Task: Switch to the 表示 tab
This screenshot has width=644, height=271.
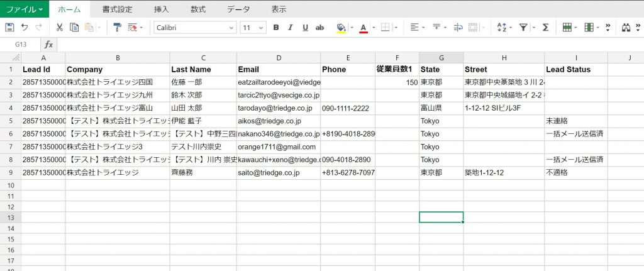Action: click(279, 9)
